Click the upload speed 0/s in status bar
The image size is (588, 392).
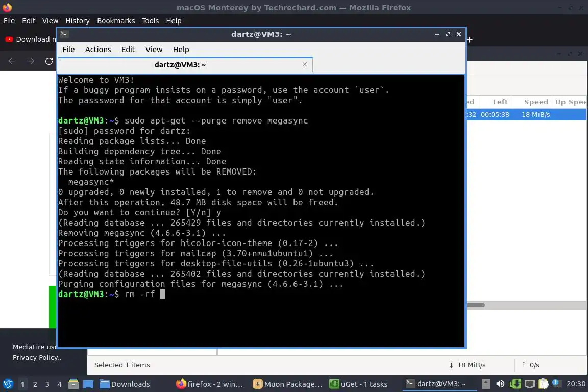(530, 365)
